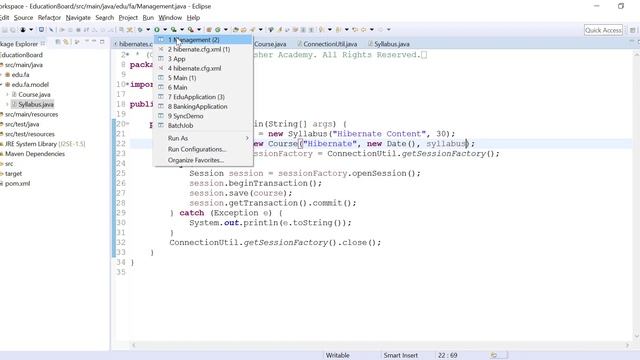The width and height of the screenshot is (640, 360).
Task: Click Smart Insert in status bar
Action: click(400, 355)
